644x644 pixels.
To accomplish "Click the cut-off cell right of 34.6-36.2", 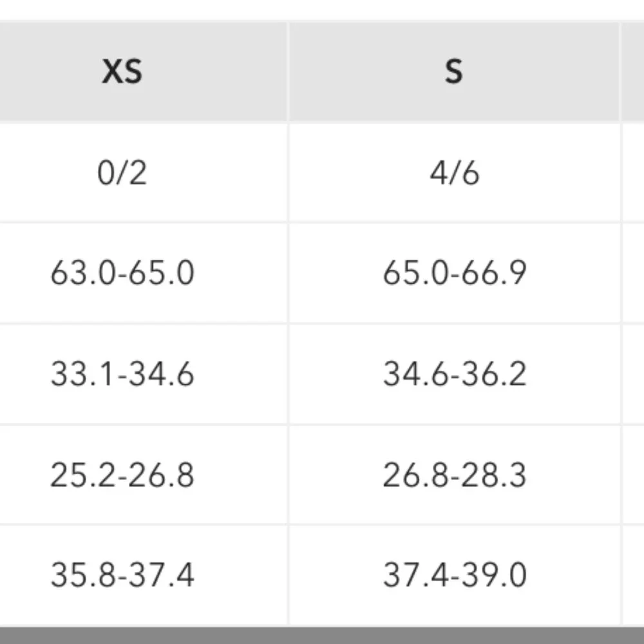I will click(633, 374).
